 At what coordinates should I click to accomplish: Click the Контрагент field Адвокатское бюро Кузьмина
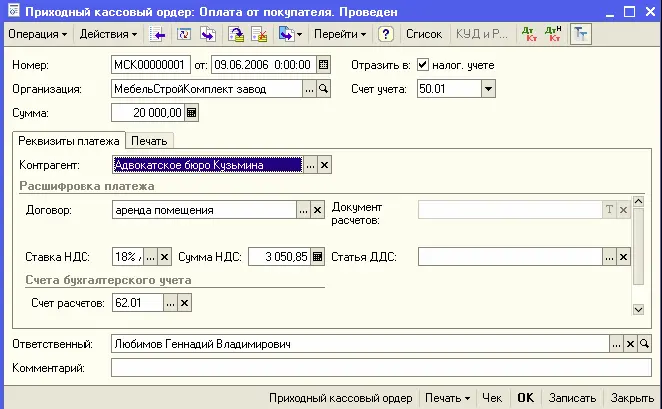[x=208, y=165]
